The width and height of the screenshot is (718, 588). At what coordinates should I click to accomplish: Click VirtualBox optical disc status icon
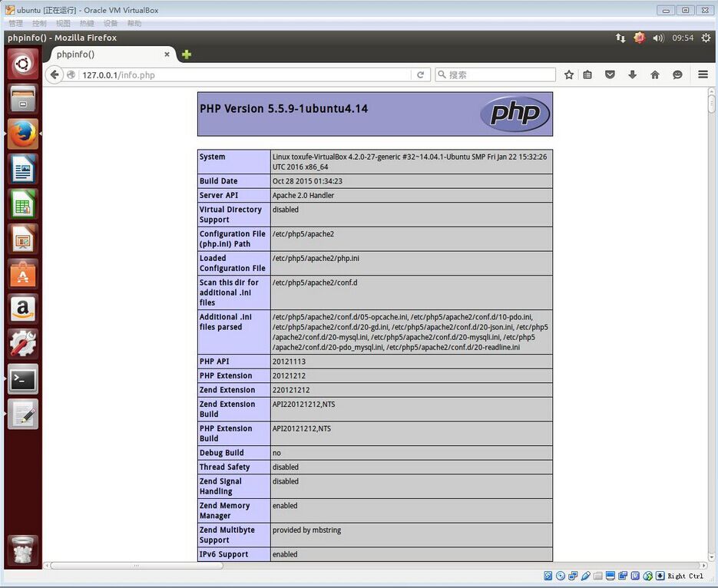pos(560,576)
